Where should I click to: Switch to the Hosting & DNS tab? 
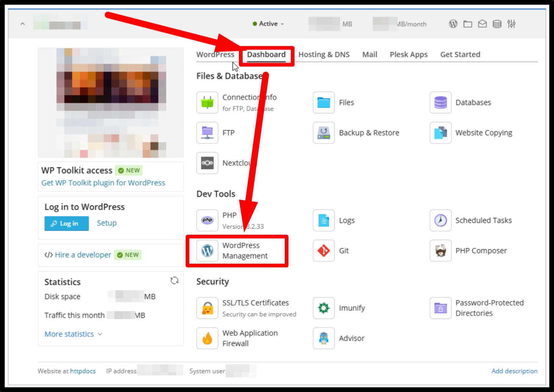(324, 55)
